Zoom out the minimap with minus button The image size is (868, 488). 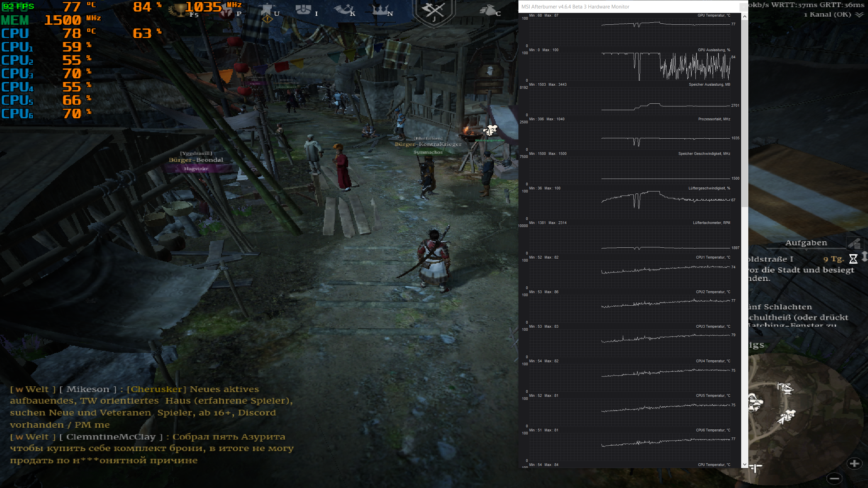[x=834, y=479]
